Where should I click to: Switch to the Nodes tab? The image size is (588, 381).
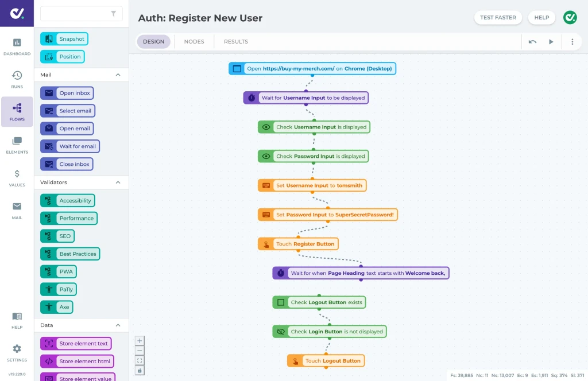click(194, 41)
